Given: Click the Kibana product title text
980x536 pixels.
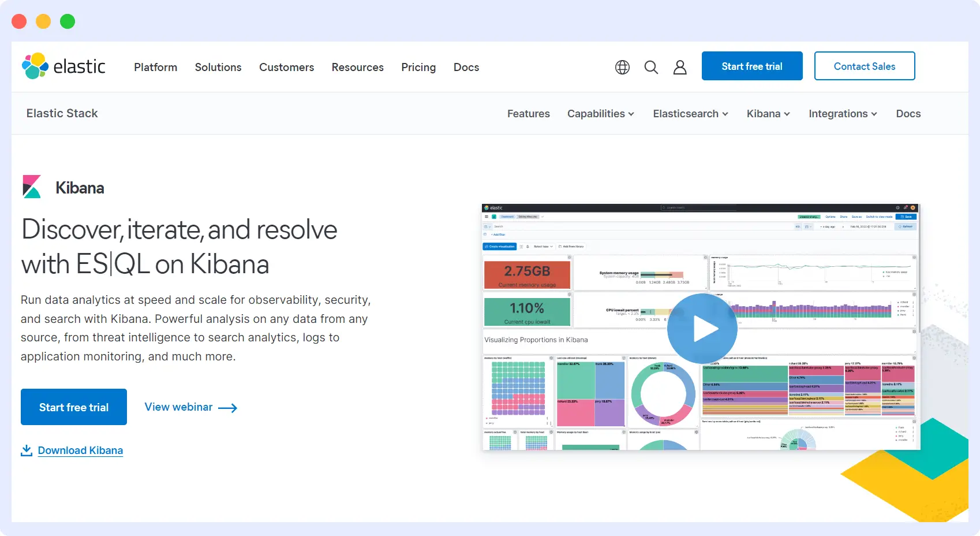Looking at the screenshot, I should click(80, 188).
